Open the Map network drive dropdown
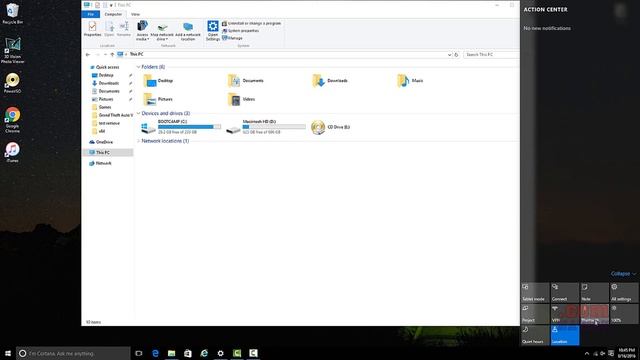 coord(162,32)
